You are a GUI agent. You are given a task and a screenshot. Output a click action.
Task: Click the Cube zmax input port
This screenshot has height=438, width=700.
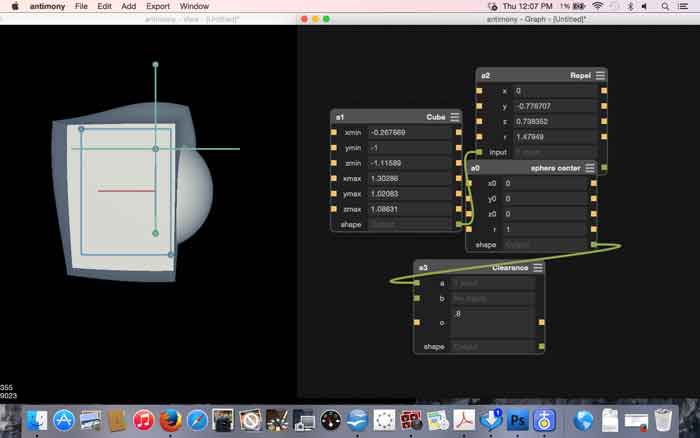(333, 209)
